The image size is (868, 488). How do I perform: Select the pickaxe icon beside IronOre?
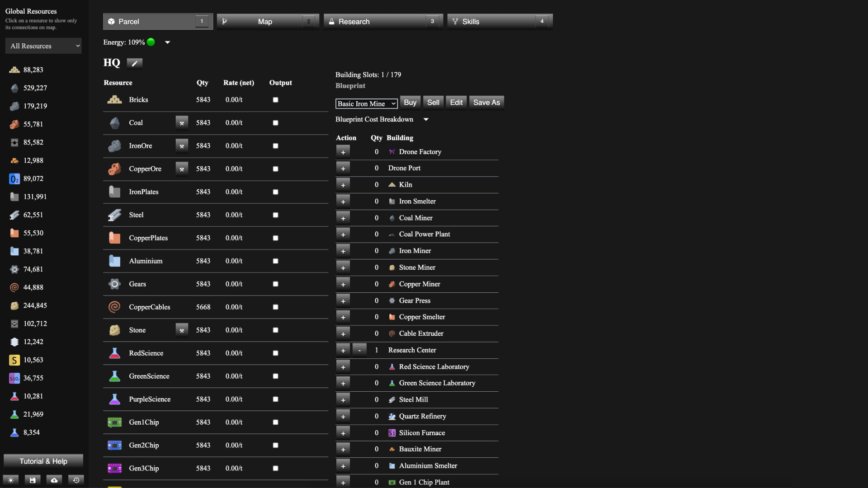click(x=182, y=145)
